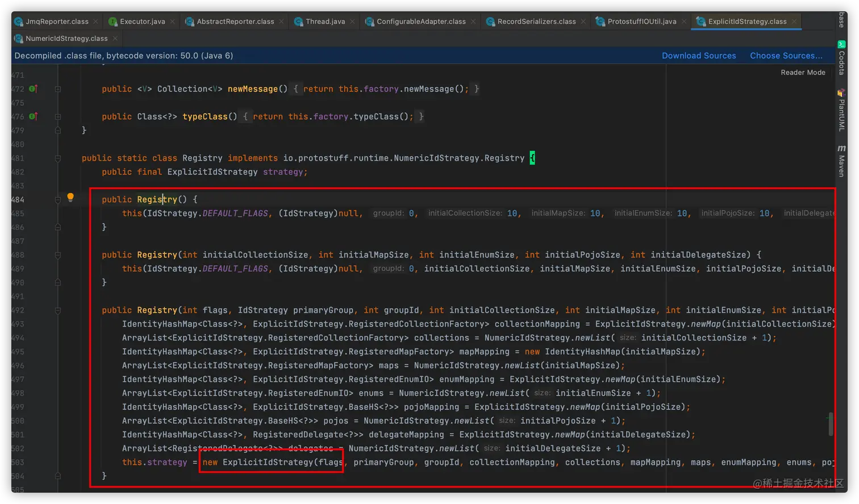This screenshot has height=504, width=859.
Task: Click the fold end marker on line 486
Action: click(58, 227)
